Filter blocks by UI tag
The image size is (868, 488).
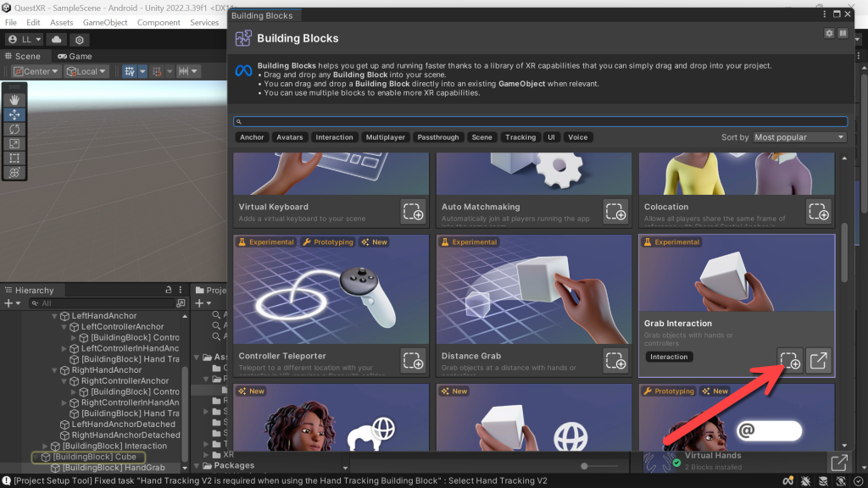coord(551,137)
